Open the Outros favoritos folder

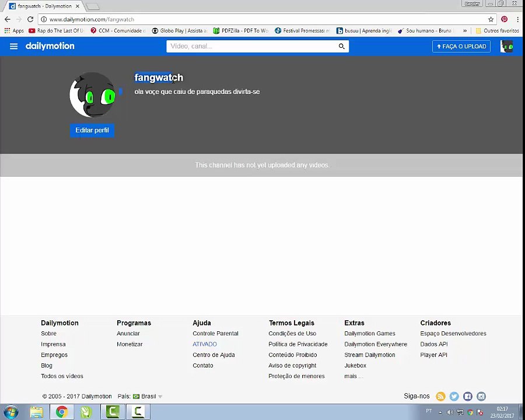point(497,30)
